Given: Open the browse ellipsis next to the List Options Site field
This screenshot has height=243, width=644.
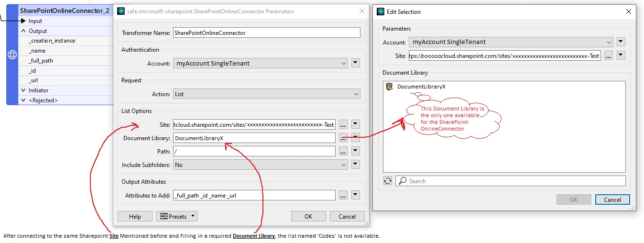Looking at the screenshot, I should [343, 124].
